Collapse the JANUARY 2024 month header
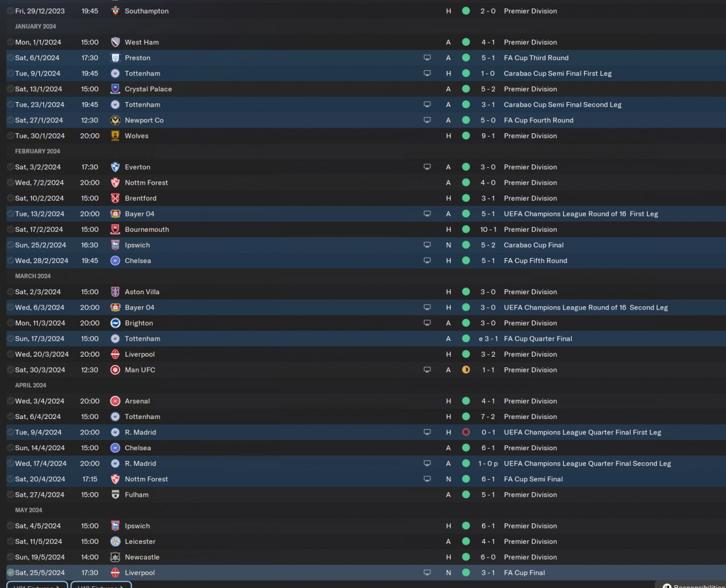Screen dimensions: 726x588 (35, 26)
